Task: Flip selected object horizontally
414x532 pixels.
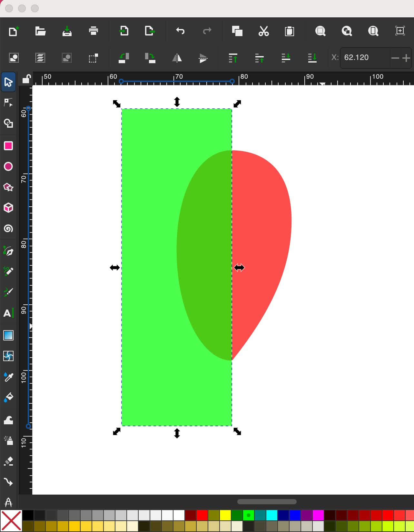Action: click(x=177, y=58)
